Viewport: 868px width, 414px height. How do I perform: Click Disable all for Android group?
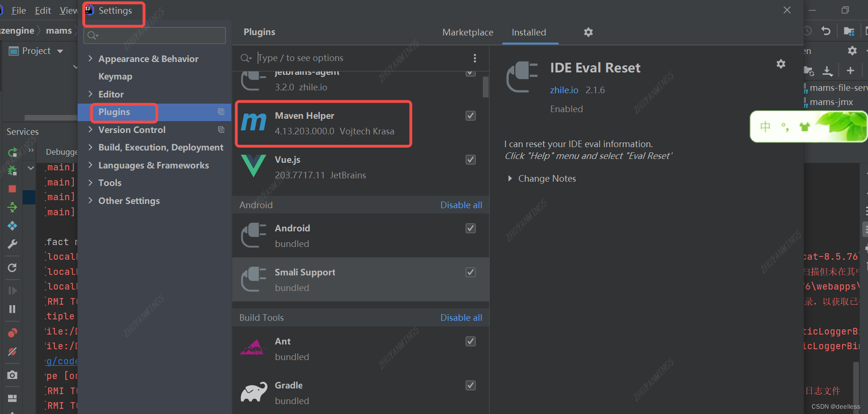click(x=461, y=205)
